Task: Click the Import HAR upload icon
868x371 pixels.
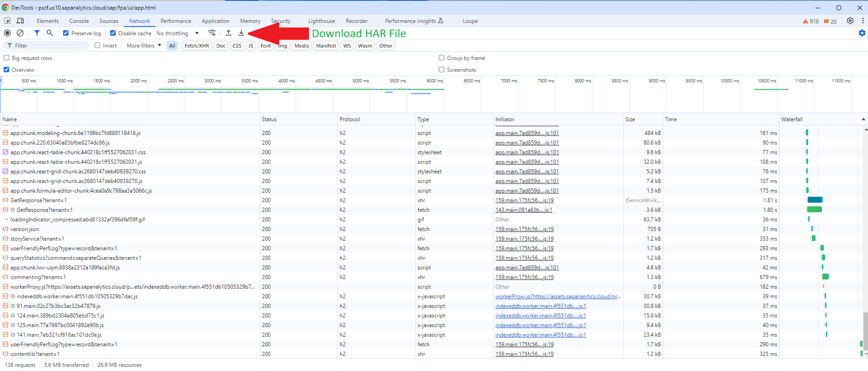Action: click(x=229, y=33)
